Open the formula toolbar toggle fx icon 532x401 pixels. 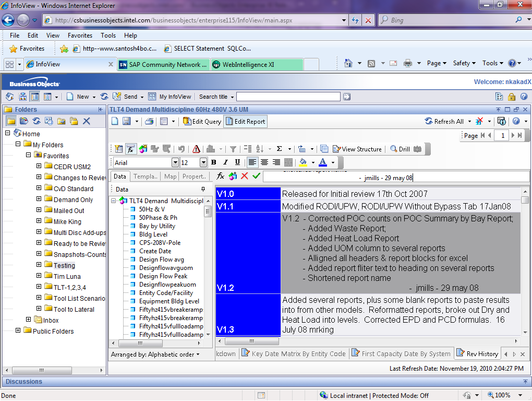[x=130, y=149]
